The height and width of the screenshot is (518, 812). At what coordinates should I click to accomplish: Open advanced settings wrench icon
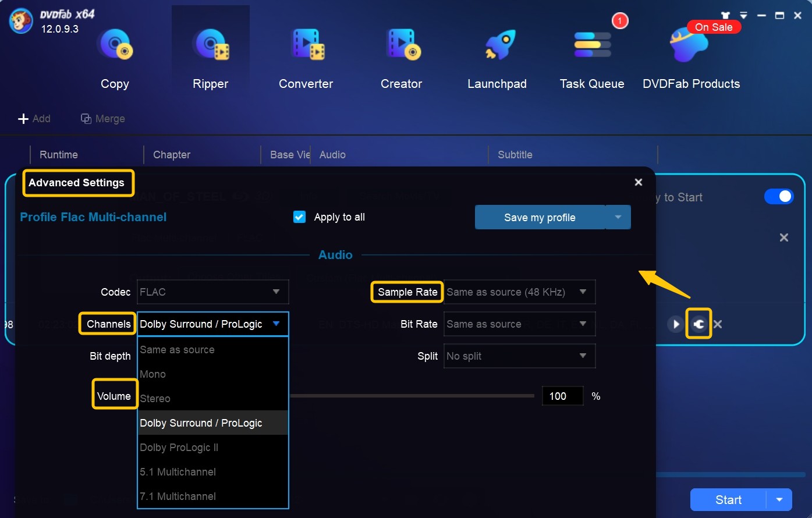point(699,324)
